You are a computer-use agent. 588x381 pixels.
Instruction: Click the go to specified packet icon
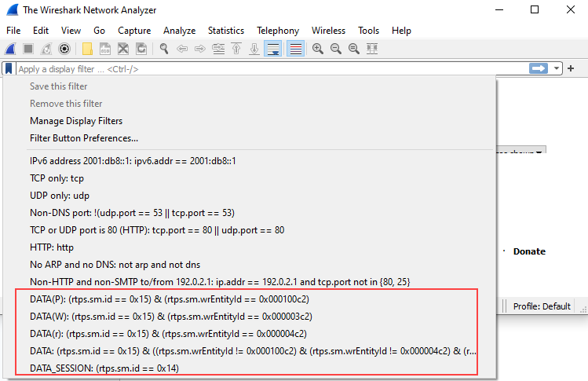pyautogui.click(x=218, y=49)
